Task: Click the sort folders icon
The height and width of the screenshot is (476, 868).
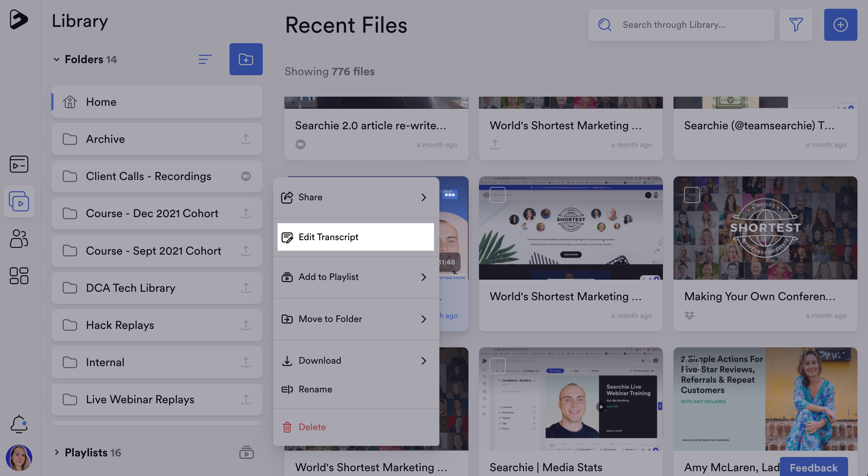Action: click(205, 59)
